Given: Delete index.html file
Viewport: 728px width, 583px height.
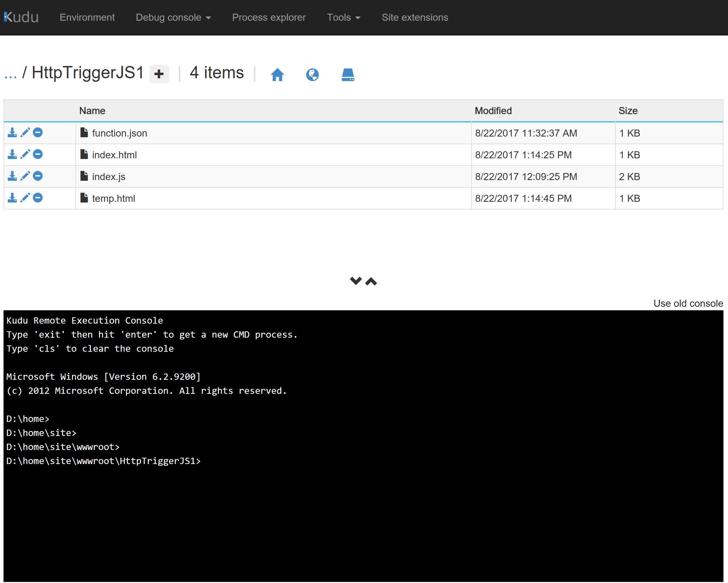Looking at the screenshot, I should tap(38, 154).
